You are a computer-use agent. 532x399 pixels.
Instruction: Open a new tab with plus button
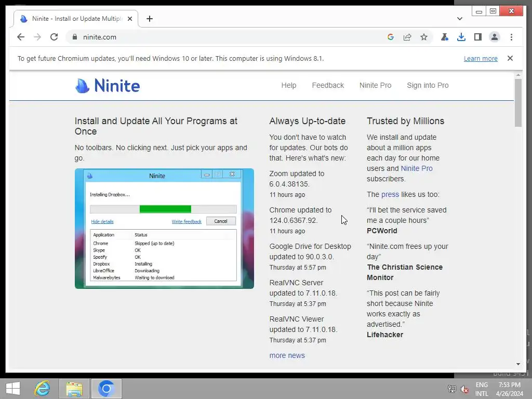tap(150, 19)
